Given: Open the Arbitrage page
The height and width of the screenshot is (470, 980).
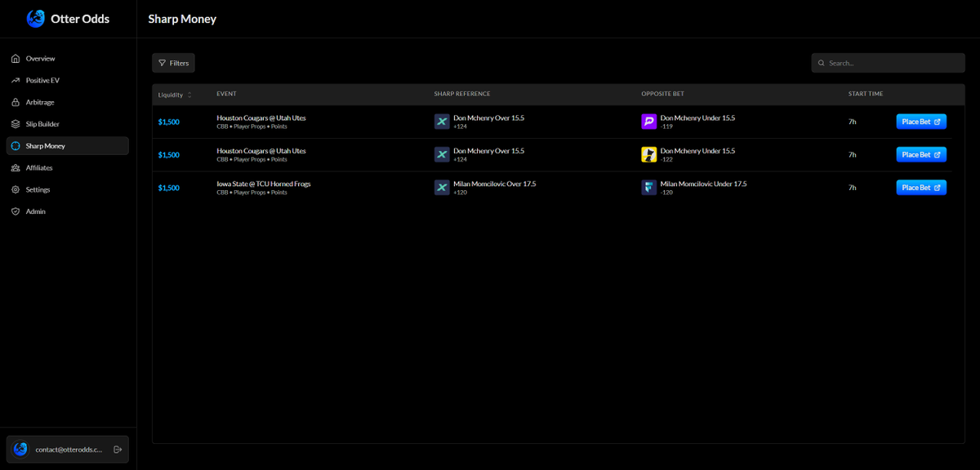Looking at the screenshot, I should pyautogui.click(x=68, y=102).
